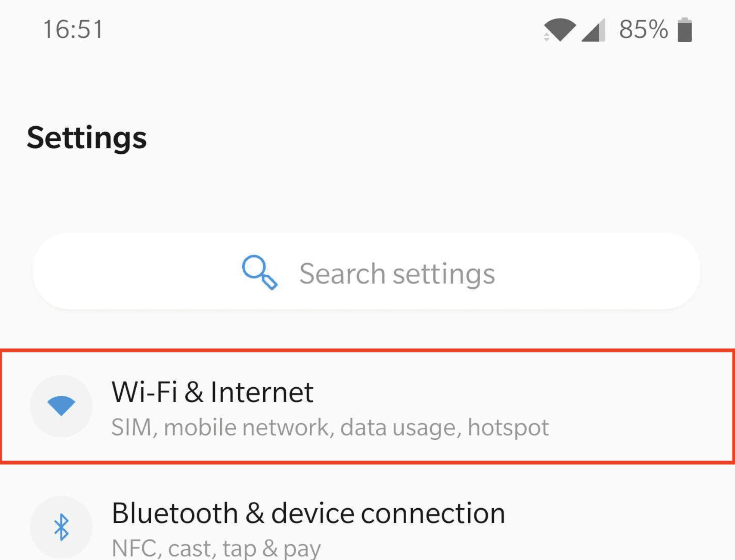The width and height of the screenshot is (735, 560).
Task: Tap the 16:51 clock in status bar
Action: [73, 29]
